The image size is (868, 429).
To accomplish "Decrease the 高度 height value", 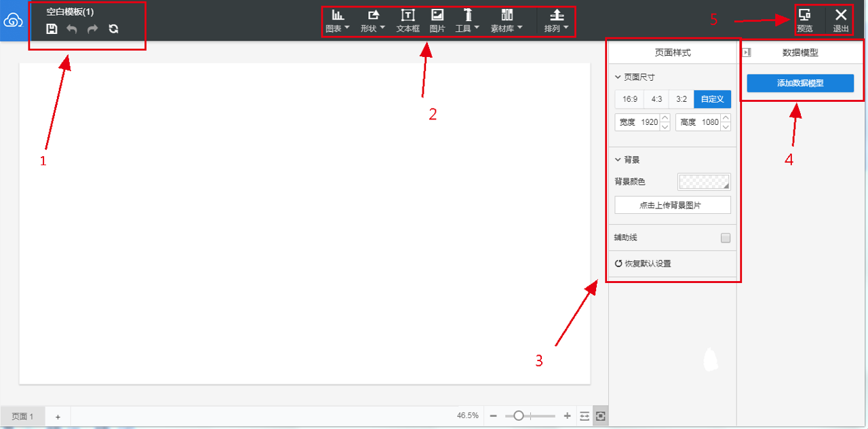I will pyautogui.click(x=726, y=126).
